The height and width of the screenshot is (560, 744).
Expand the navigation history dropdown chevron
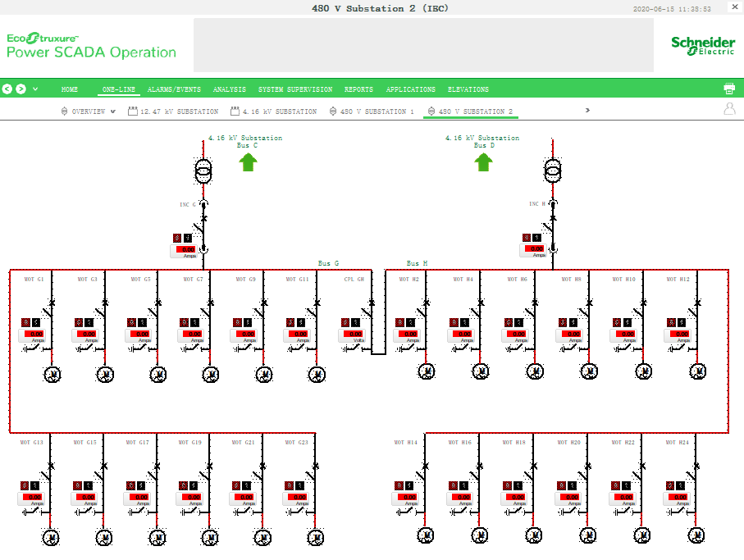pyautogui.click(x=35, y=89)
